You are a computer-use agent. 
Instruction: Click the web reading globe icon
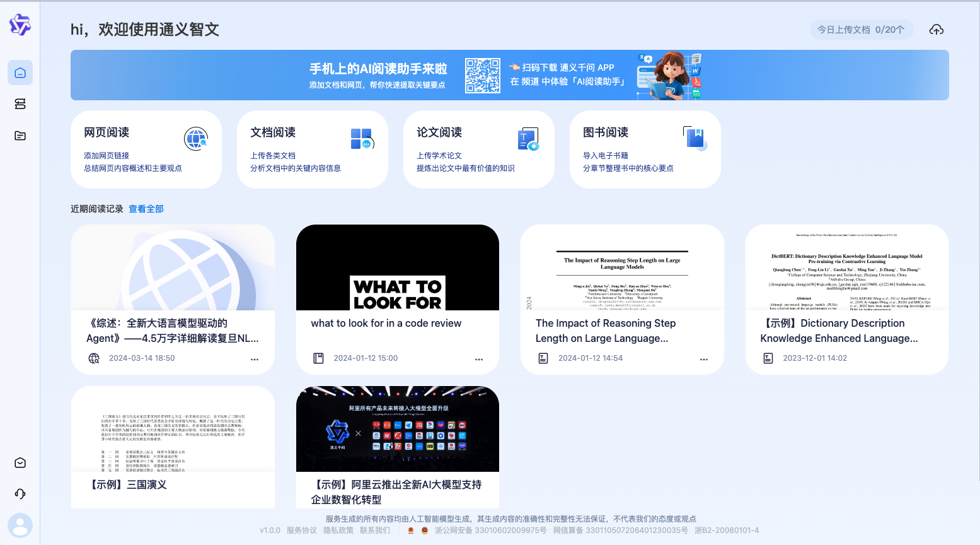[196, 138]
